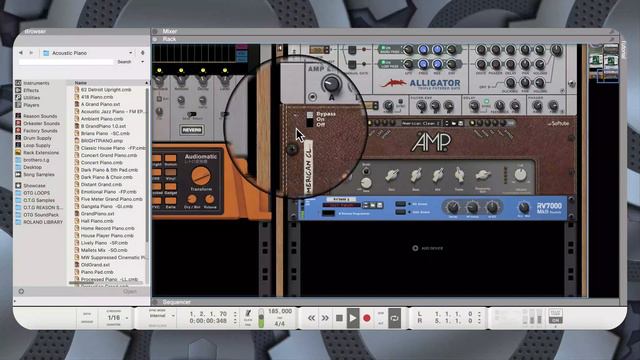Select BRIGHTPIANO.smp file
This screenshot has height=360, width=640.
pyautogui.click(x=98, y=141)
